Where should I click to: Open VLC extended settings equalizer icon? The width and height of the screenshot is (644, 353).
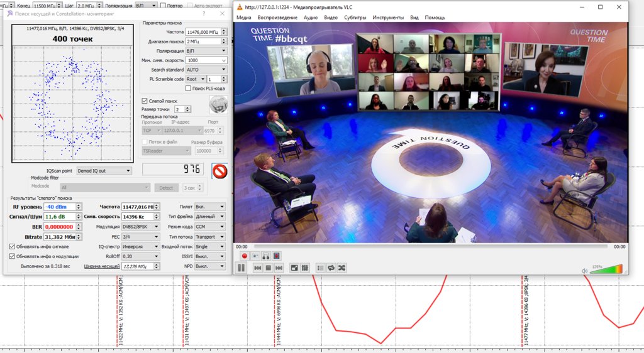pyautogui.click(x=305, y=268)
